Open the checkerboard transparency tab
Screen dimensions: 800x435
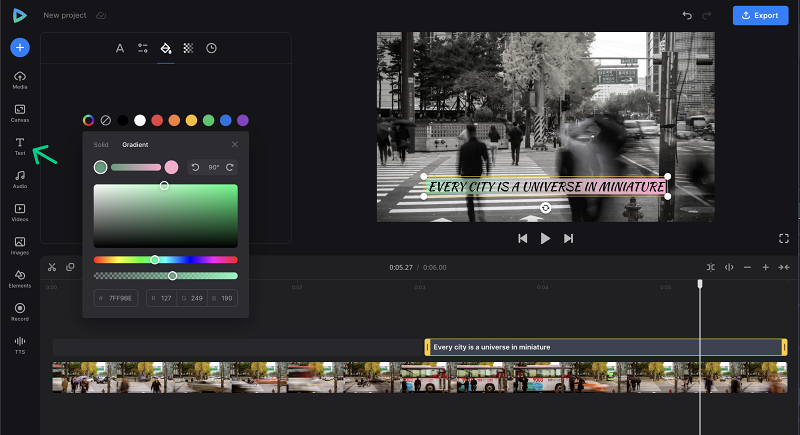pos(188,48)
